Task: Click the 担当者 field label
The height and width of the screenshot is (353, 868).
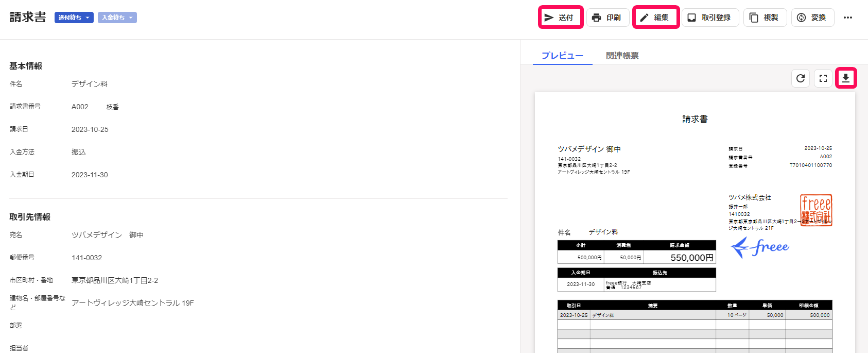Action: pyautogui.click(x=19, y=348)
